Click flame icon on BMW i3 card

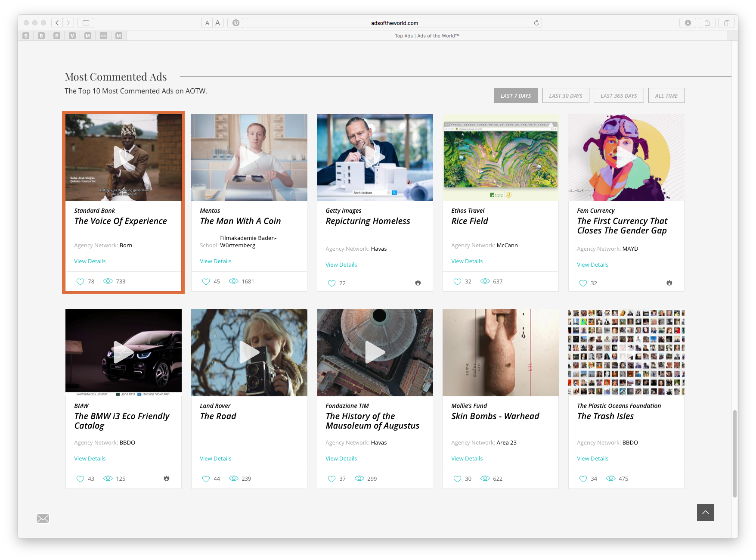coord(166,479)
